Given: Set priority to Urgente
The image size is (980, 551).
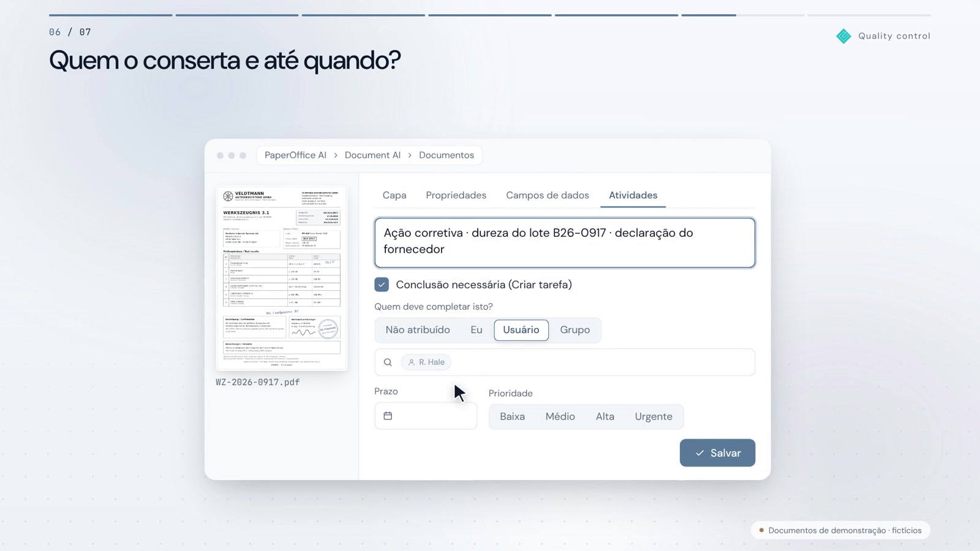Looking at the screenshot, I should [654, 416].
